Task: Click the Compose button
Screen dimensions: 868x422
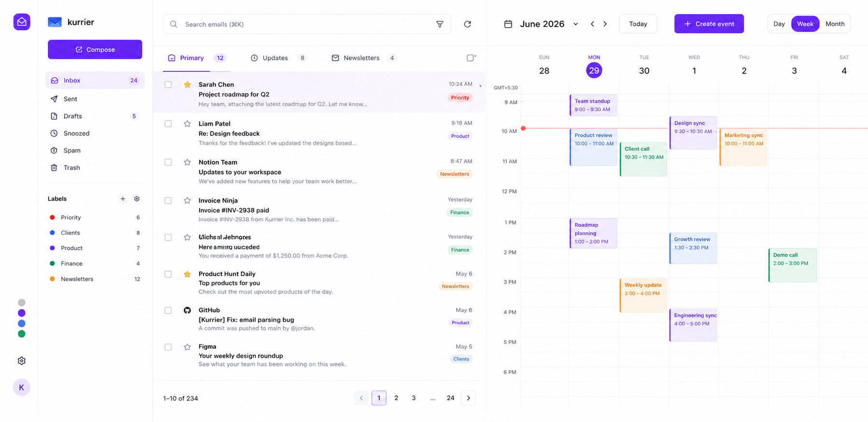Action: [x=95, y=49]
